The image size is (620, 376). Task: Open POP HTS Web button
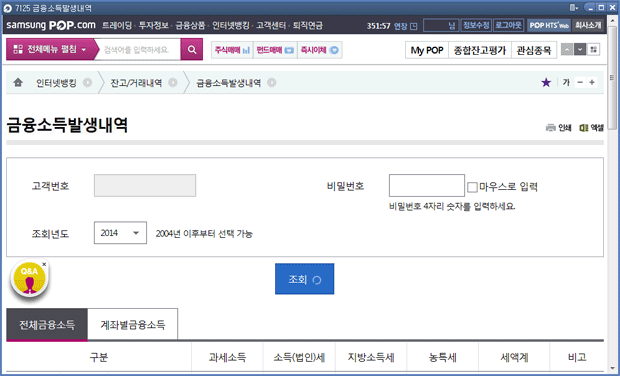[549, 25]
